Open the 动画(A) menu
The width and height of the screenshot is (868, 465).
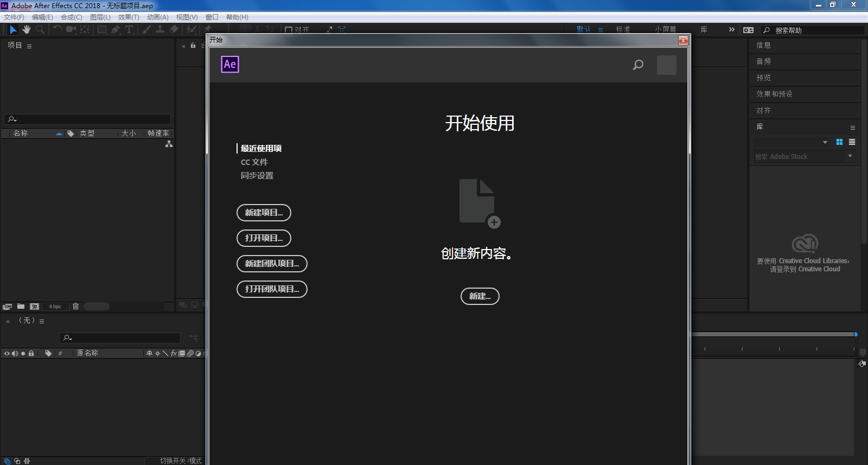tap(158, 17)
